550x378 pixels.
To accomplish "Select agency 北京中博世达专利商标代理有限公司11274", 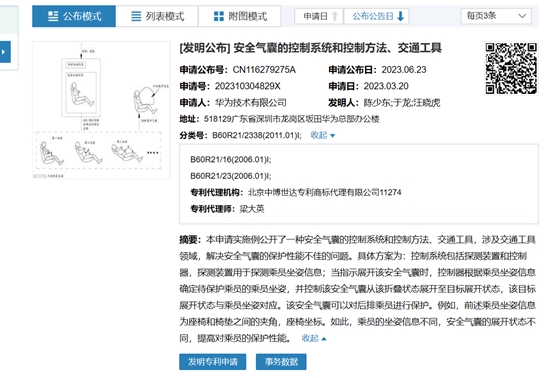I will pyautogui.click(x=324, y=192).
